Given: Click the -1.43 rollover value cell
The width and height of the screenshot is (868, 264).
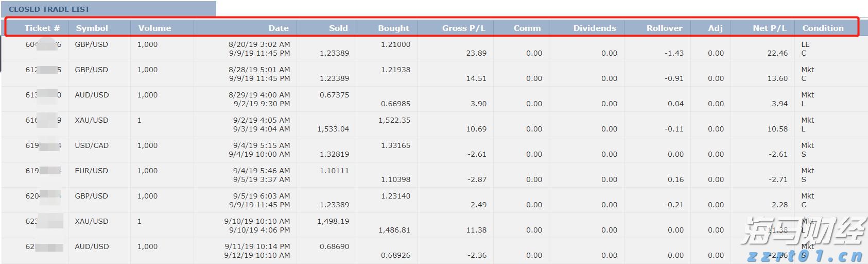Looking at the screenshot, I should [x=674, y=53].
